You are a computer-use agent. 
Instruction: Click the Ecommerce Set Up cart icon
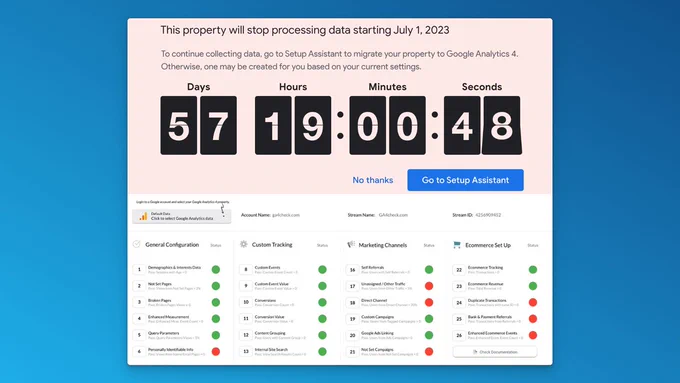[457, 245]
